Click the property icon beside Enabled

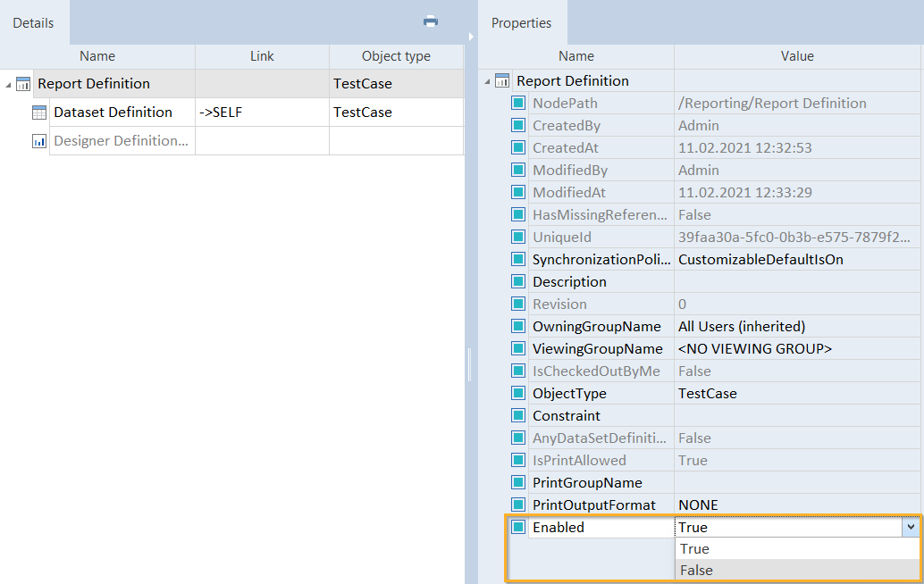[518, 527]
